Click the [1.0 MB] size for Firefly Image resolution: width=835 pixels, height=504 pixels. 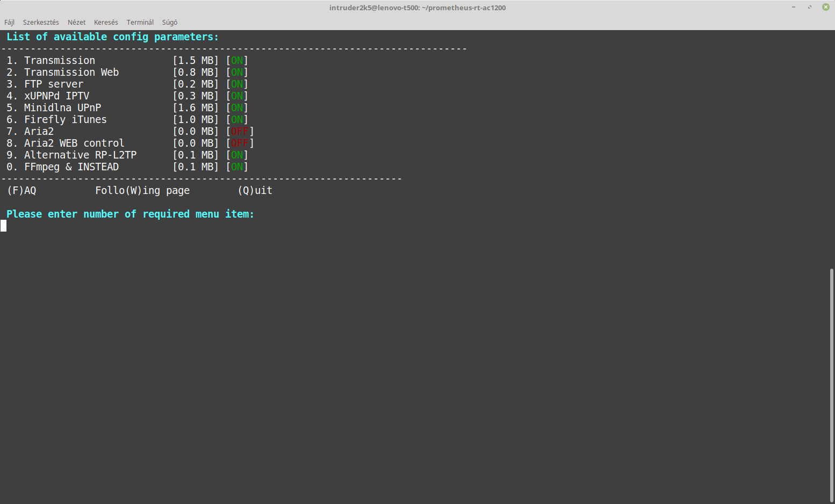pyautogui.click(x=196, y=119)
